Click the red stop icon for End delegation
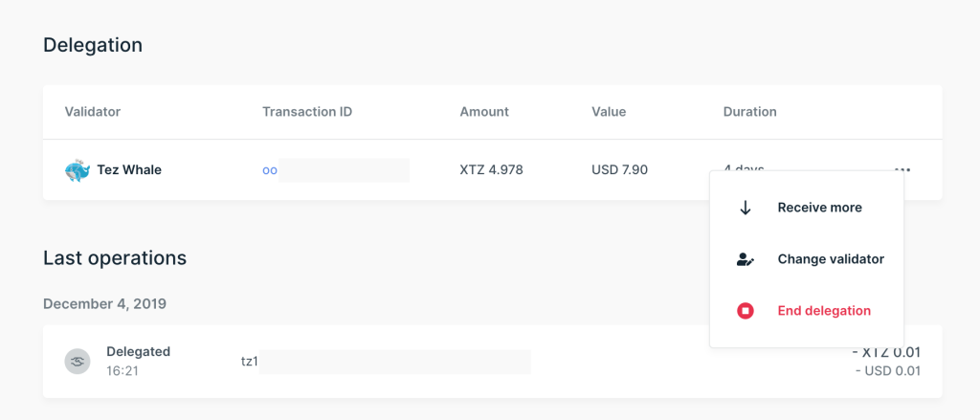 tap(746, 311)
